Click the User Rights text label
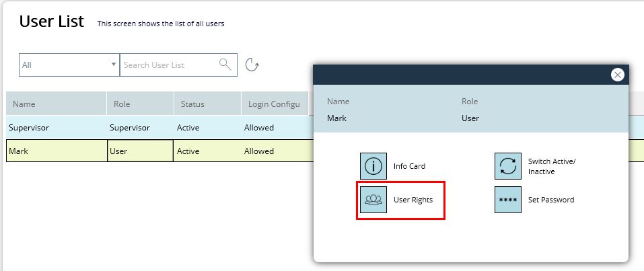Image resolution: width=644 pixels, height=271 pixels. [x=413, y=200]
